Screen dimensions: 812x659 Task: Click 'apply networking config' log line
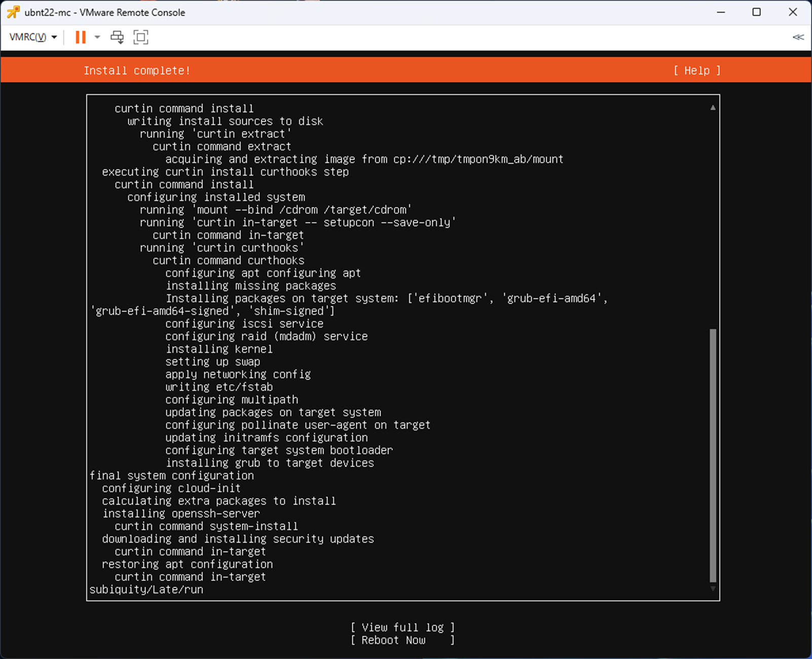point(238,374)
